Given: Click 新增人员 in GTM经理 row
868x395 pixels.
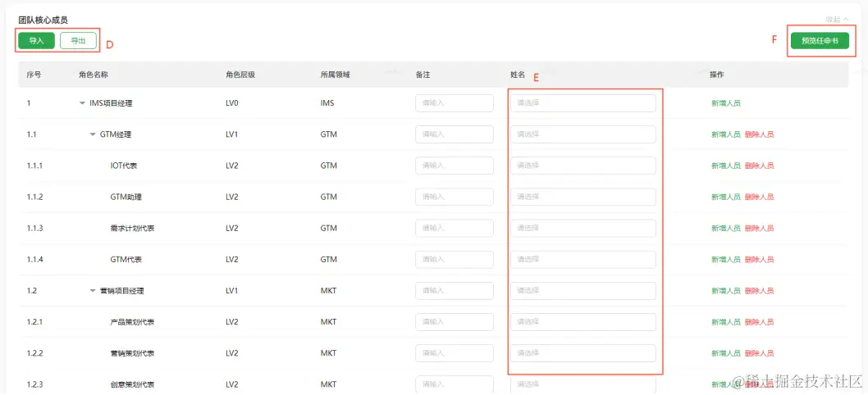Looking at the screenshot, I should coord(726,134).
